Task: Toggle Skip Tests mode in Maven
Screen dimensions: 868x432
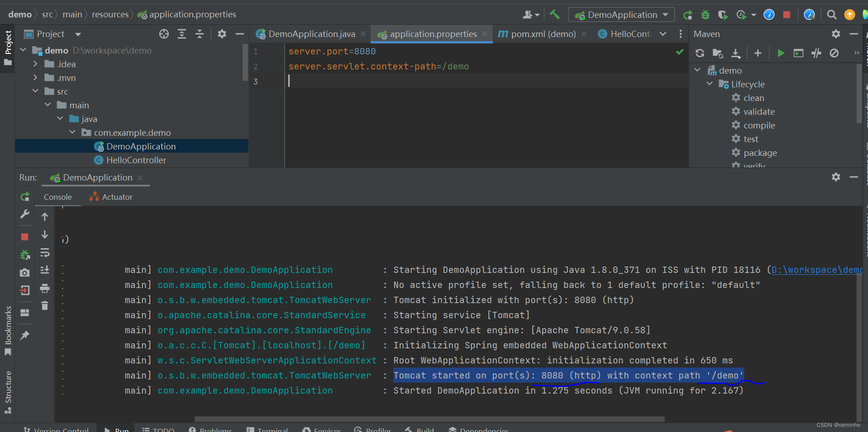Action: (x=834, y=53)
